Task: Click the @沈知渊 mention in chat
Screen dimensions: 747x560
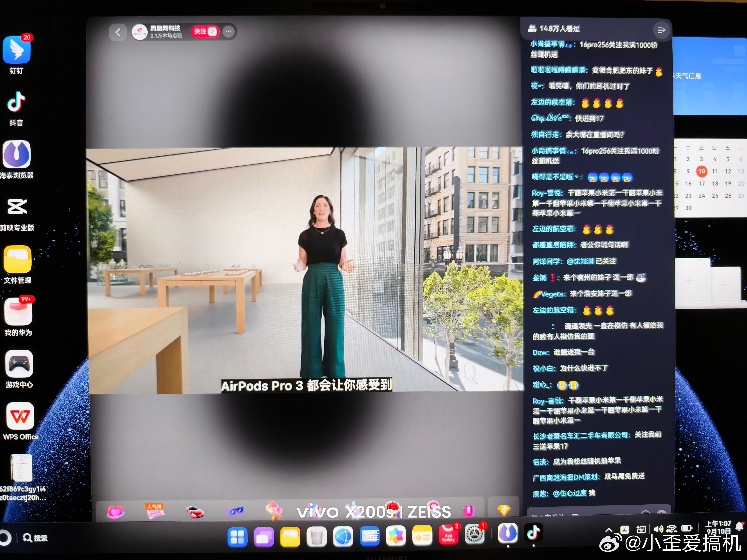Action: pyautogui.click(x=580, y=261)
